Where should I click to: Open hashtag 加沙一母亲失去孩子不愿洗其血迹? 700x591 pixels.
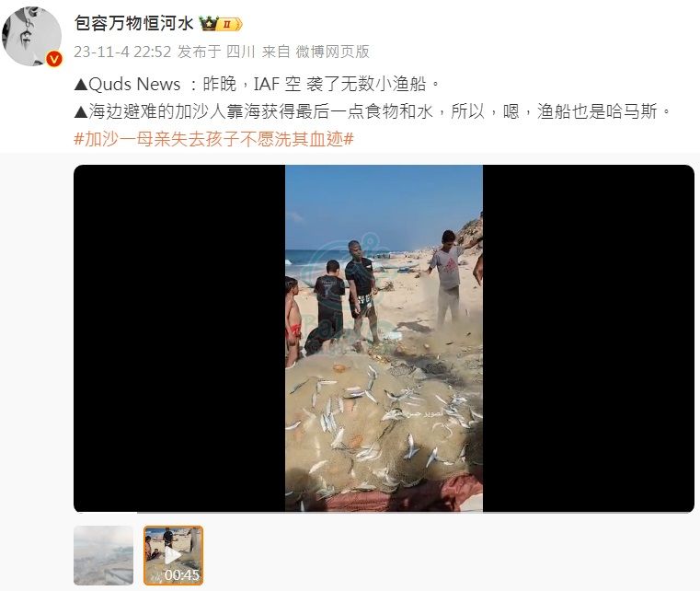213,139
